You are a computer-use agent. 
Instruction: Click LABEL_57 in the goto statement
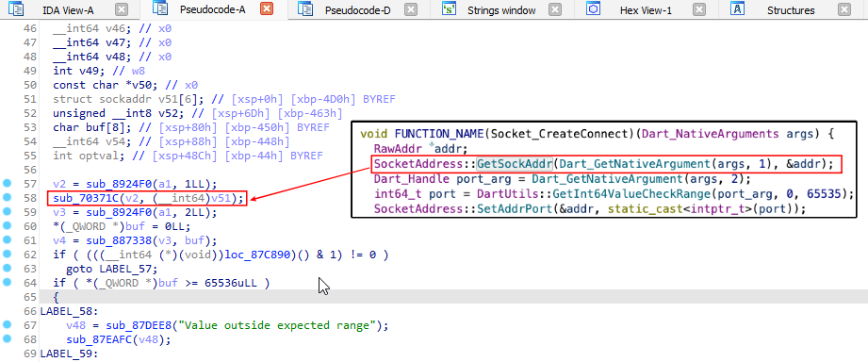[125, 269]
